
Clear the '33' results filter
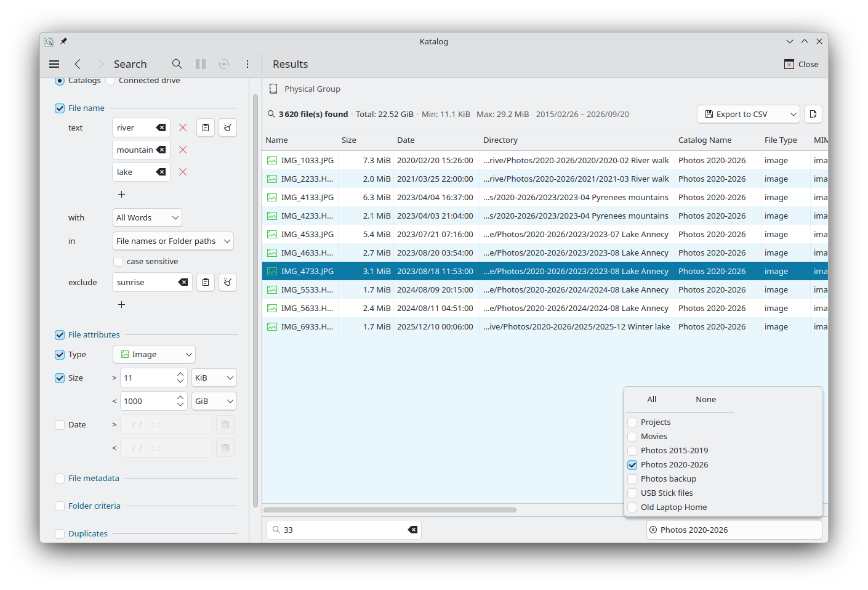[413, 530]
